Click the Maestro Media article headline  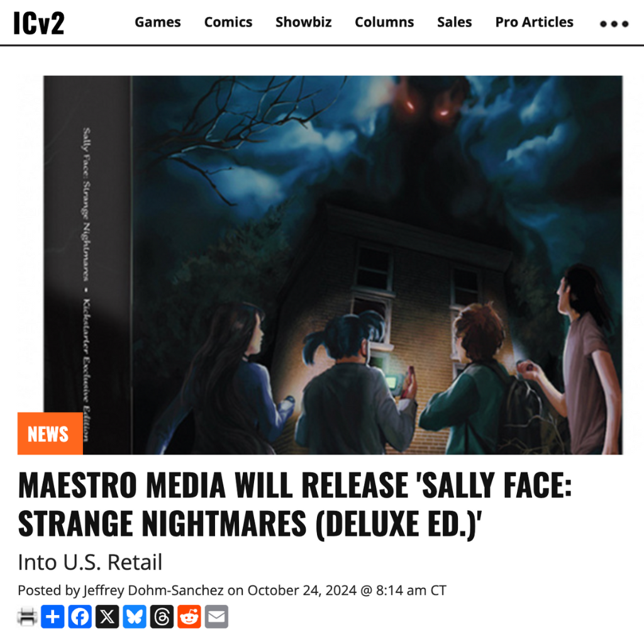point(294,504)
